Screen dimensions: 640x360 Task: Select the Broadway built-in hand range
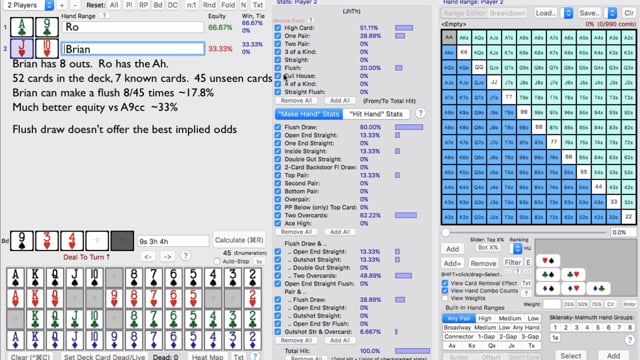point(457,327)
